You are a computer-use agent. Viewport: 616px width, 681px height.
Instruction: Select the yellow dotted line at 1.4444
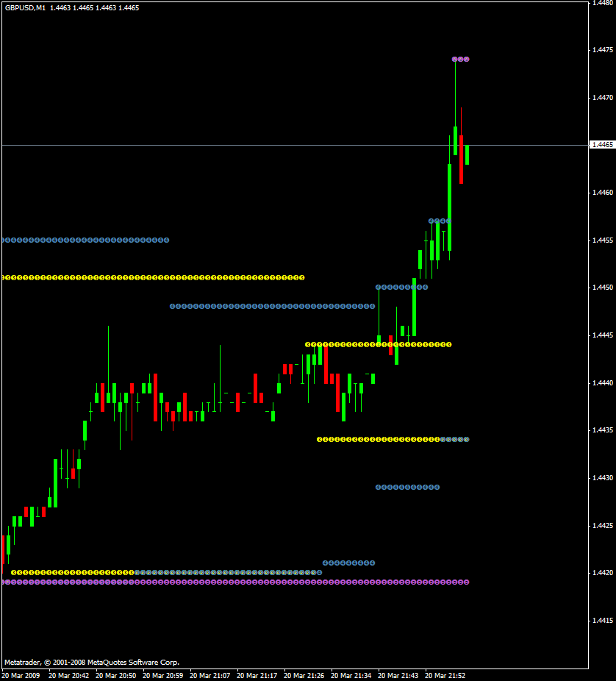378,344
